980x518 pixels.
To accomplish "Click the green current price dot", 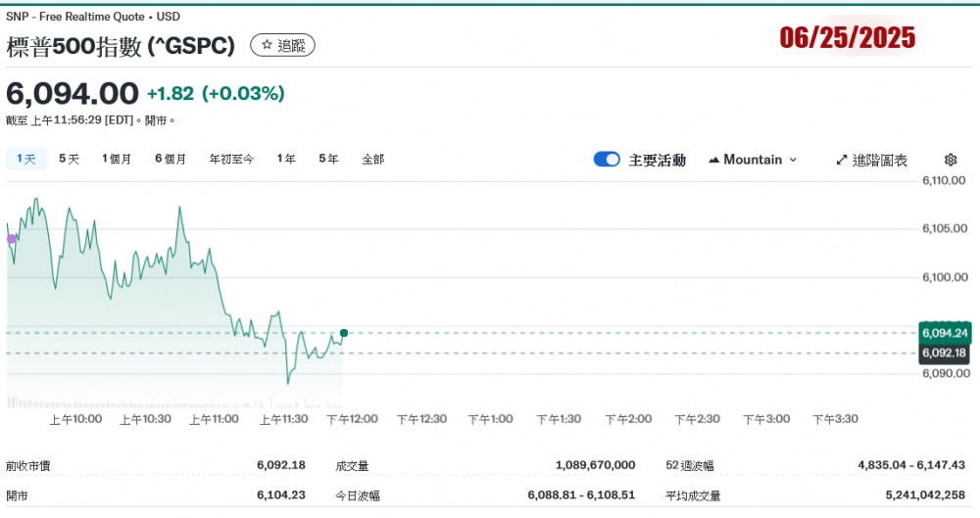I will coord(343,333).
